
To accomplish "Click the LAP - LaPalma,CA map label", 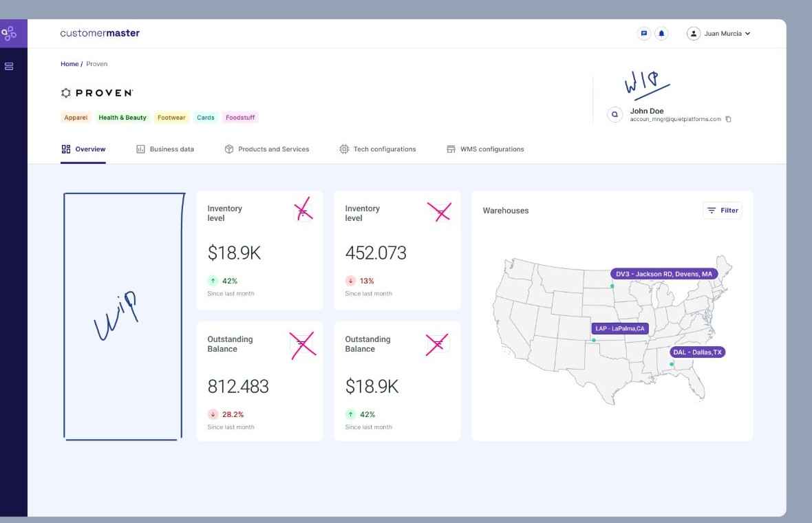I will (x=620, y=328).
